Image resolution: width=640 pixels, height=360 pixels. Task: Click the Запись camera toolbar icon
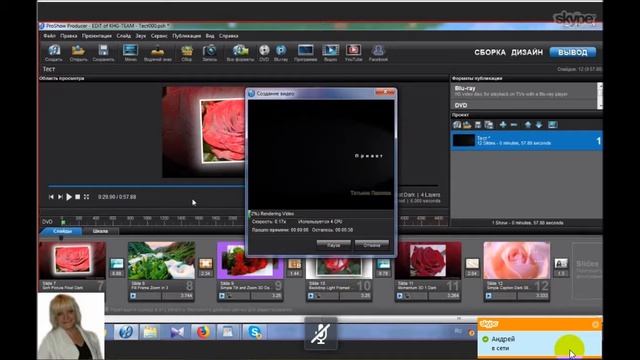209,53
